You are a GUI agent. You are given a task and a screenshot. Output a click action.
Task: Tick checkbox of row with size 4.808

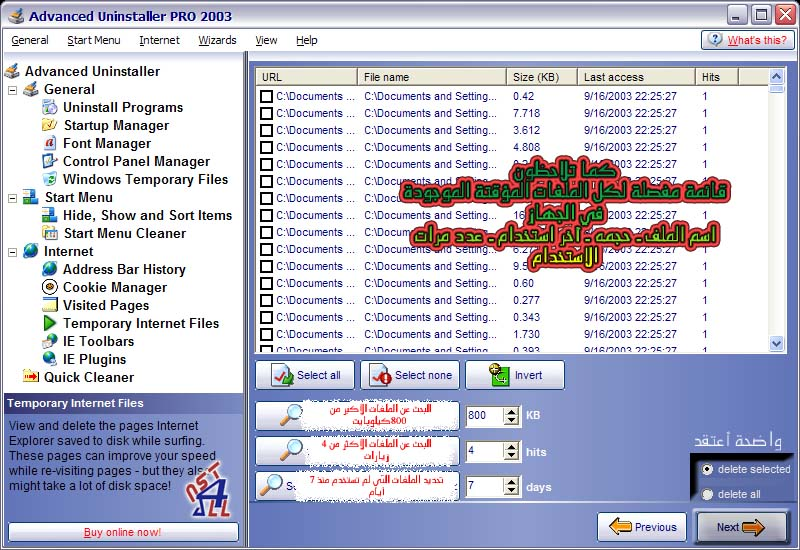(266, 147)
